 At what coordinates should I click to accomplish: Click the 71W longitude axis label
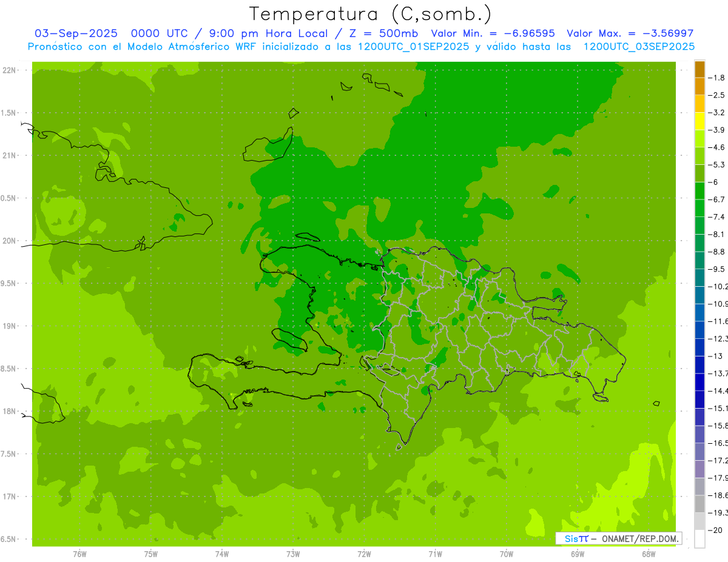(435, 554)
